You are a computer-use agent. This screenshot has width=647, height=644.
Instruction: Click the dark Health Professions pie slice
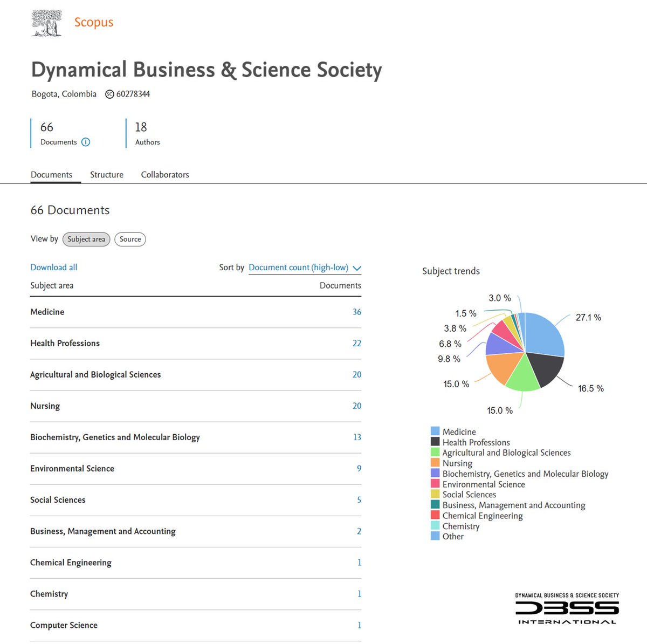tap(545, 368)
